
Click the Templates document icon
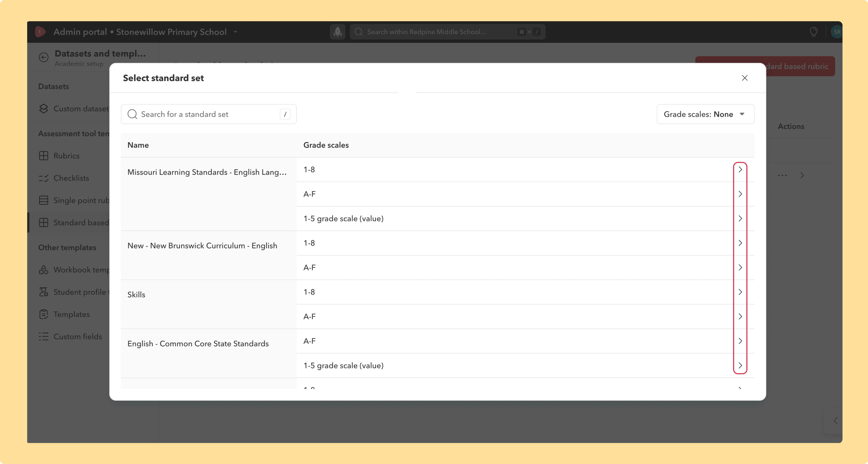click(x=43, y=314)
